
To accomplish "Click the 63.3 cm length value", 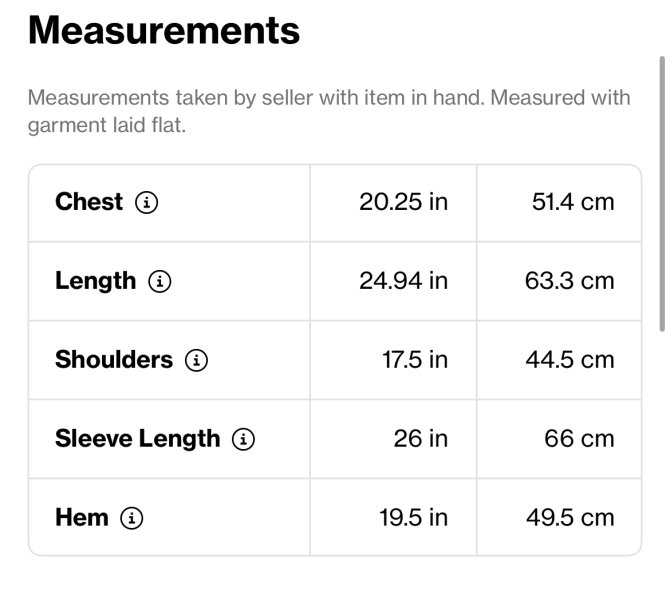I will tap(570, 281).
